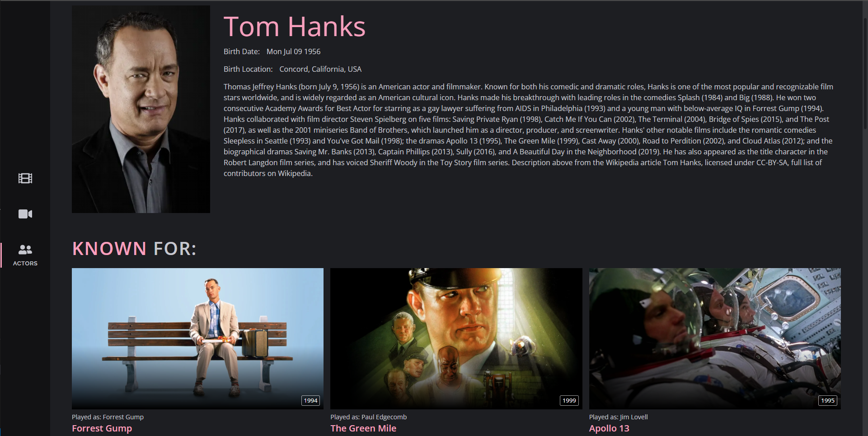This screenshot has height=436, width=868.
Task: Click the Tom Hanks name heading
Action: click(295, 27)
